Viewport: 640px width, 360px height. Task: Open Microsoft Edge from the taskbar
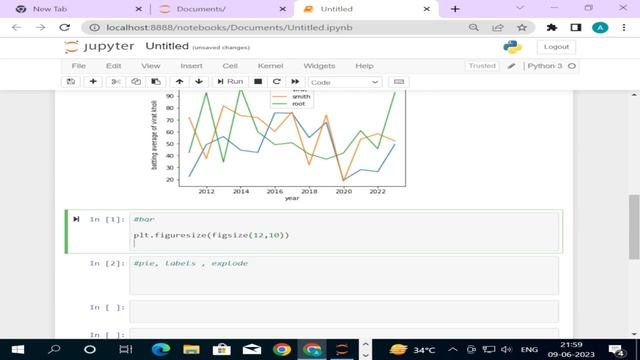[161, 349]
